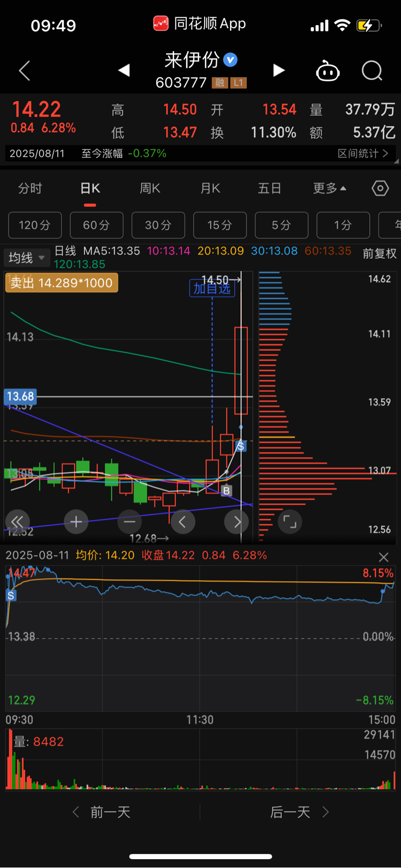Tap the blue verified badge beside 来伊份

230,60
